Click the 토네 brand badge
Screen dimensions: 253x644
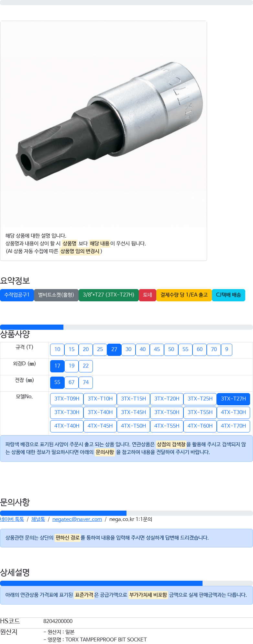click(x=148, y=295)
